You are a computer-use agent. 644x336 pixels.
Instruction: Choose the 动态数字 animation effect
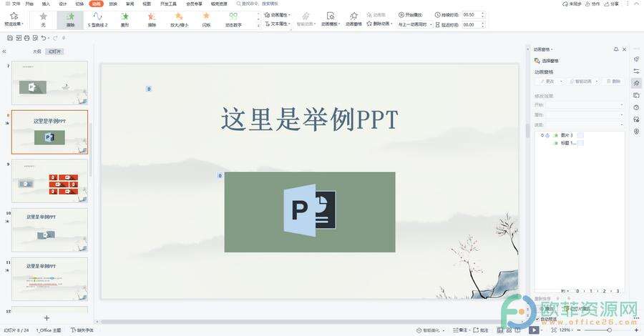tap(233, 20)
